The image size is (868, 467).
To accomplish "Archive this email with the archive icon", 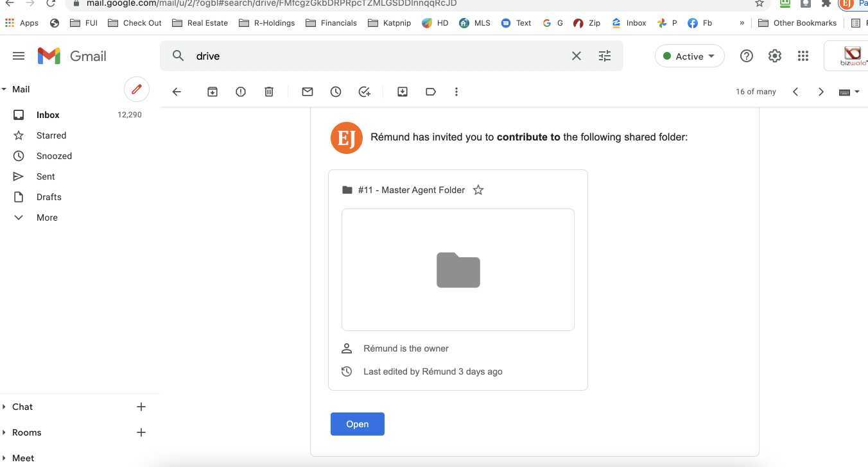I will point(213,92).
